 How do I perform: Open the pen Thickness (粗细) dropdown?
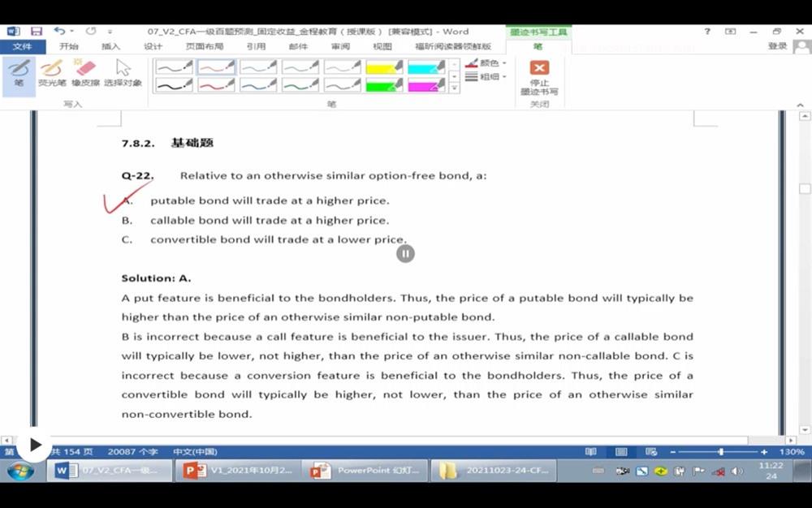[x=486, y=76]
